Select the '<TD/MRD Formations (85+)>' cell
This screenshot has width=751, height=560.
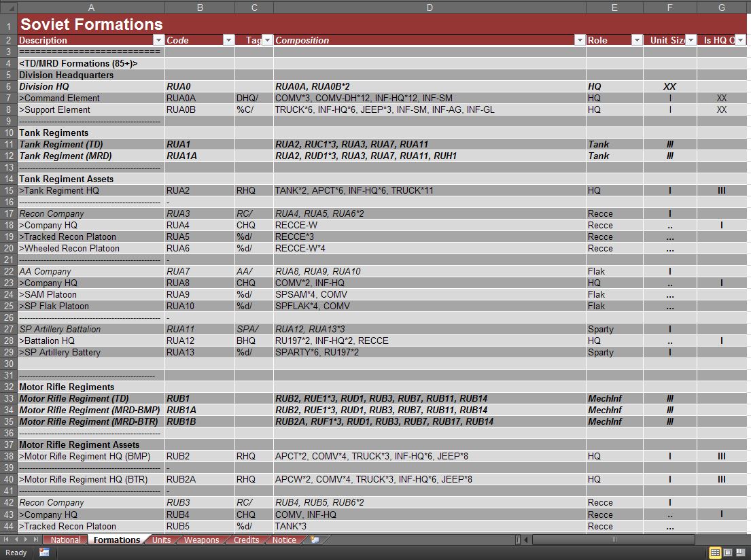click(91, 64)
